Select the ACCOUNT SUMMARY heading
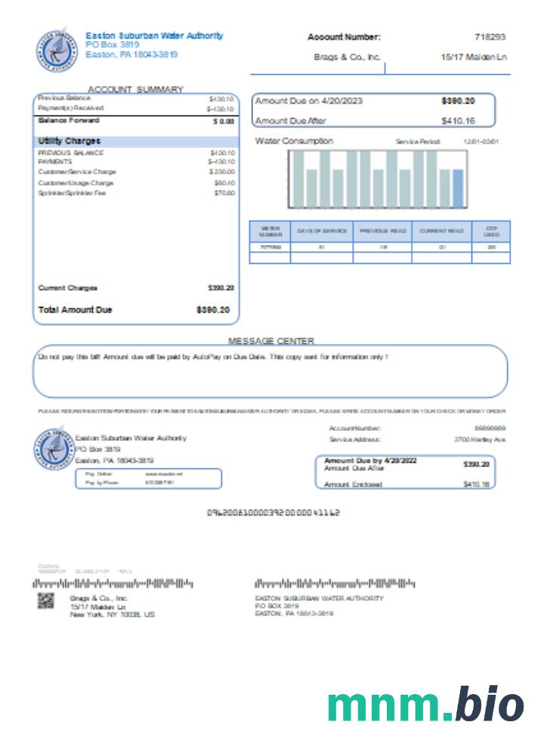 click(x=135, y=89)
